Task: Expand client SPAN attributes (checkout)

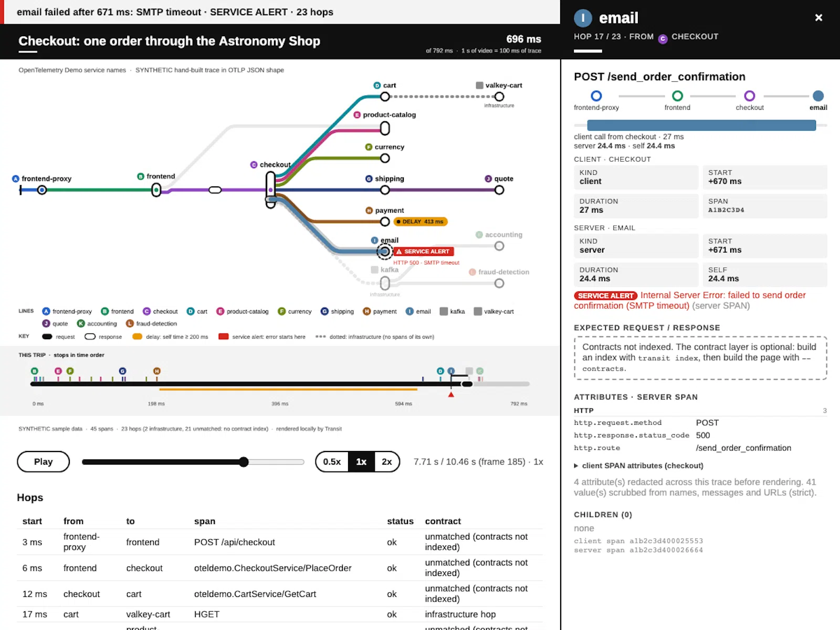Action: click(x=638, y=466)
